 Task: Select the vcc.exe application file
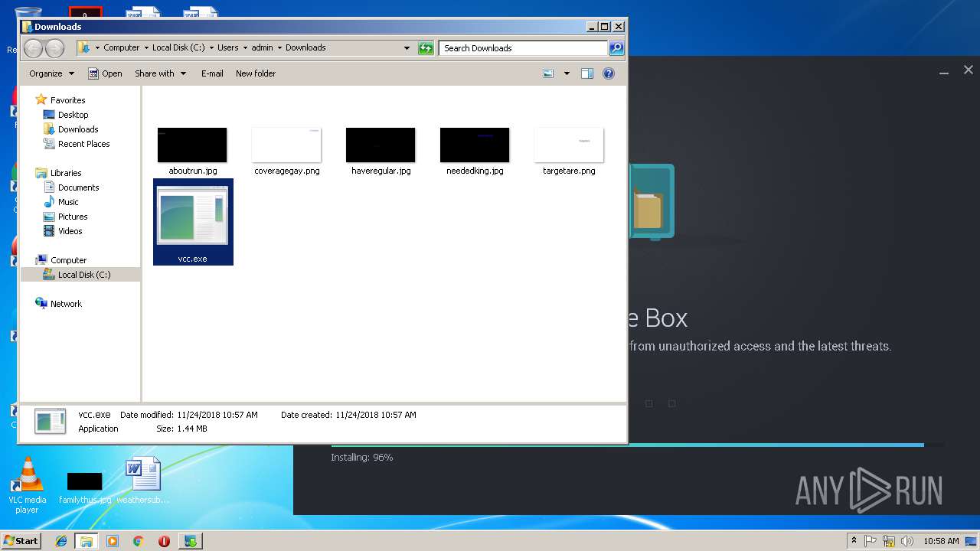(x=193, y=222)
